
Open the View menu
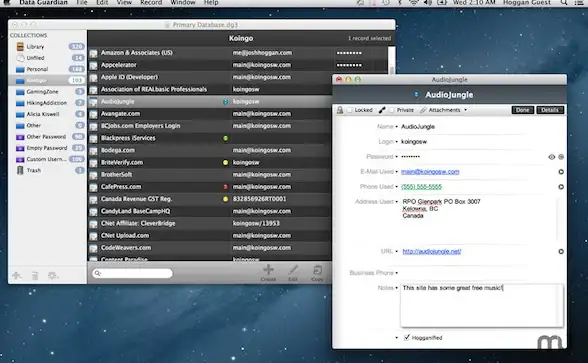click(x=124, y=3)
